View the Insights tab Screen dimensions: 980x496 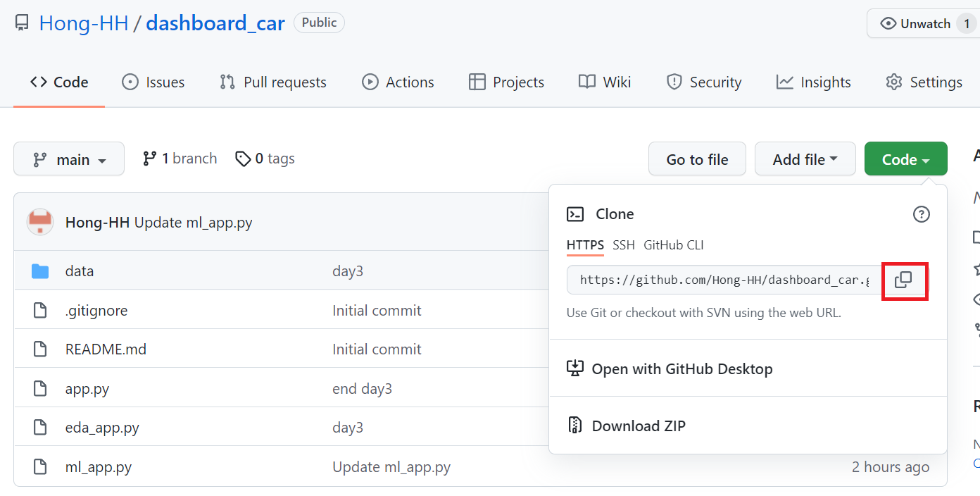pyautogui.click(x=813, y=82)
